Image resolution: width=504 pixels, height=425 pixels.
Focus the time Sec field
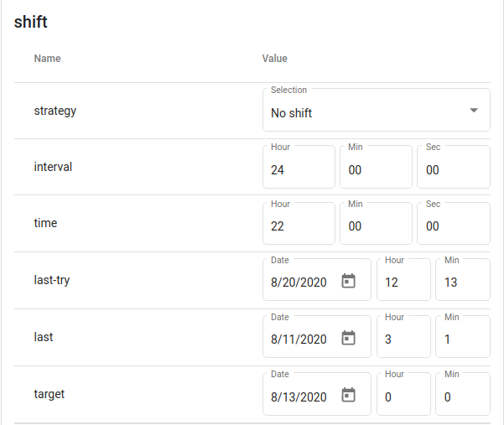coord(454,223)
